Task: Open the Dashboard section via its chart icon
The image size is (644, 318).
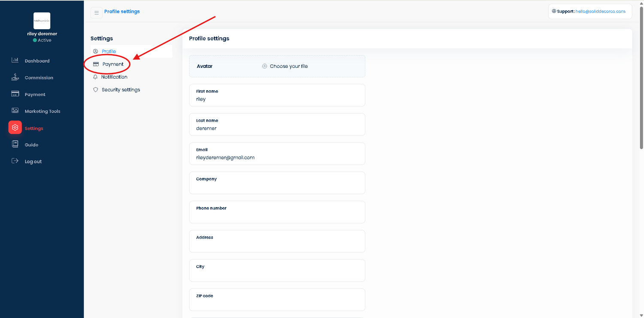Action: tap(15, 60)
